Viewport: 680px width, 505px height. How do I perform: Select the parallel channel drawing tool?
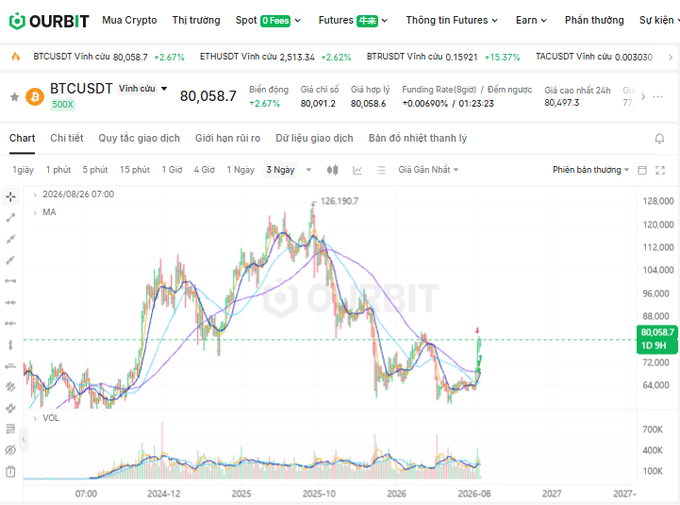[x=11, y=387]
